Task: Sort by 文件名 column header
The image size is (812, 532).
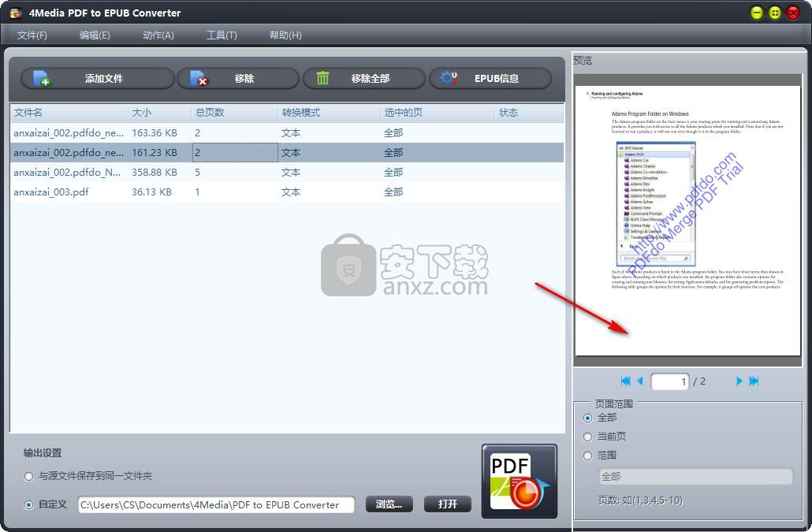Action: coord(69,113)
